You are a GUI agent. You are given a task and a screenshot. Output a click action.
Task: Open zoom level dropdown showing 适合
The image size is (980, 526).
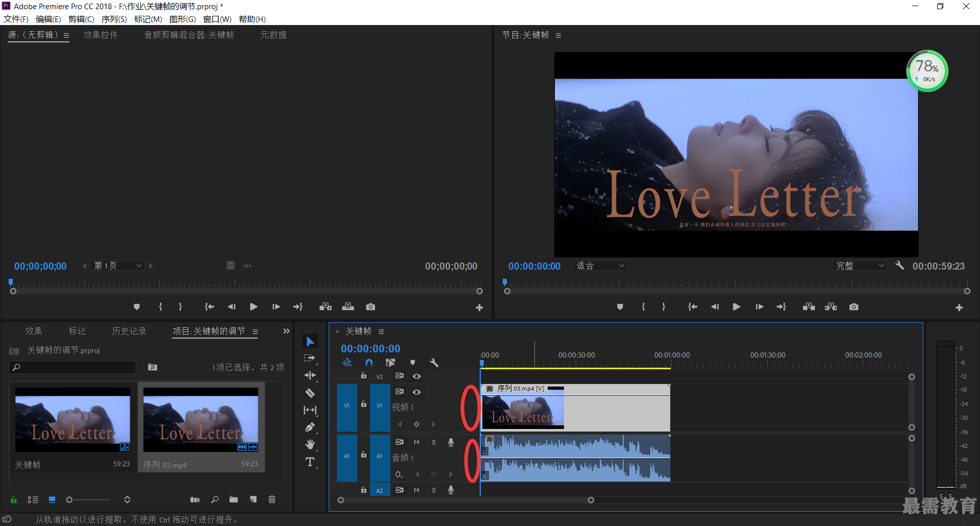(x=600, y=266)
